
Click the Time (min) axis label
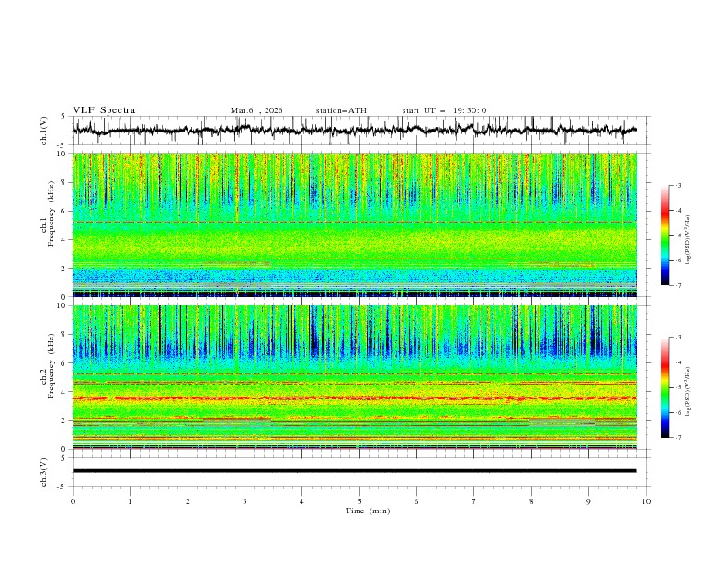click(x=367, y=510)
